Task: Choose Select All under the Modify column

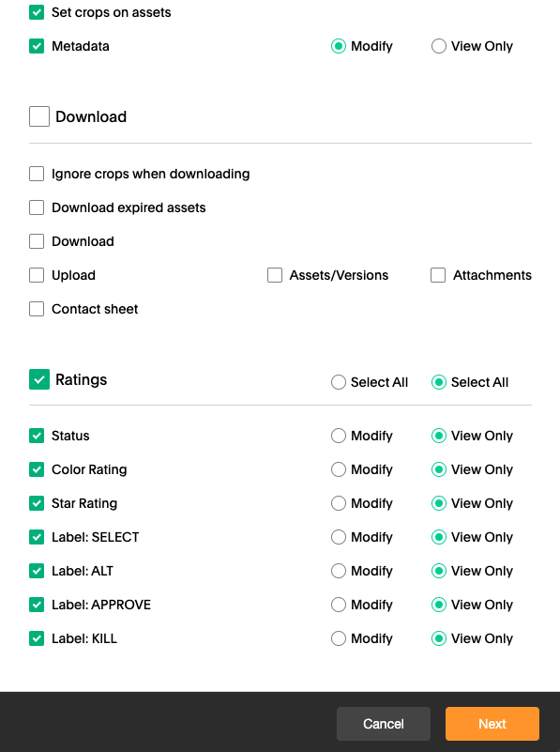Action: click(x=339, y=382)
